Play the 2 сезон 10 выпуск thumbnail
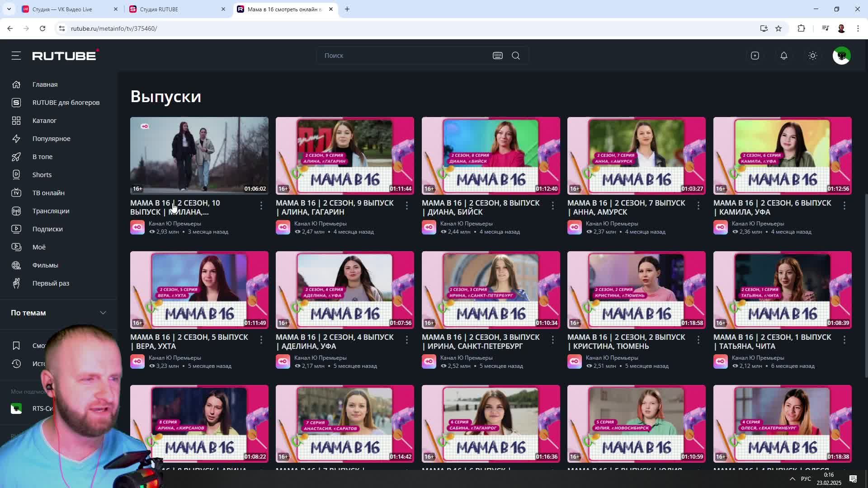This screenshot has height=488, width=868. click(x=199, y=156)
